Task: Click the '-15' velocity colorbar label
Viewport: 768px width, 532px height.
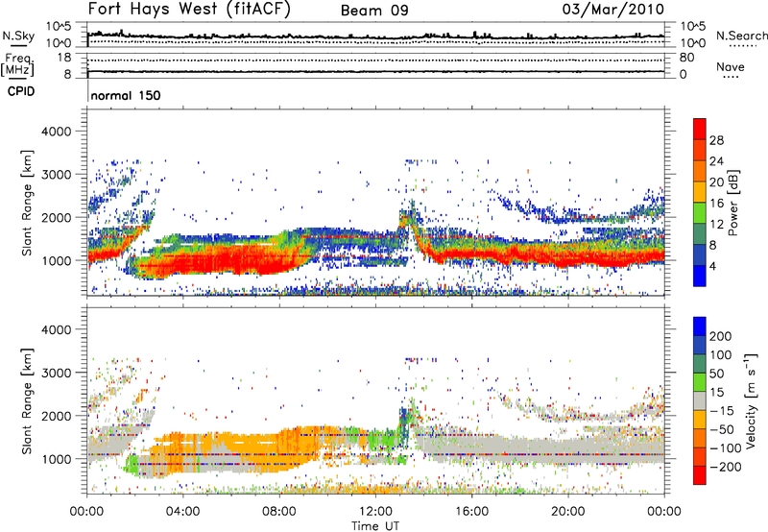Action: point(722,410)
